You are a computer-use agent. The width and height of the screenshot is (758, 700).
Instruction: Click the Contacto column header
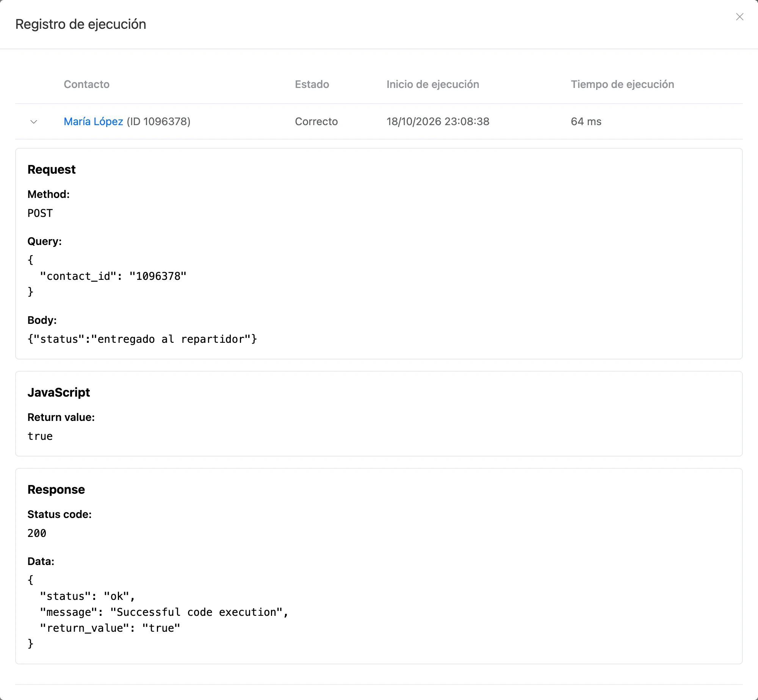[86, 84]
